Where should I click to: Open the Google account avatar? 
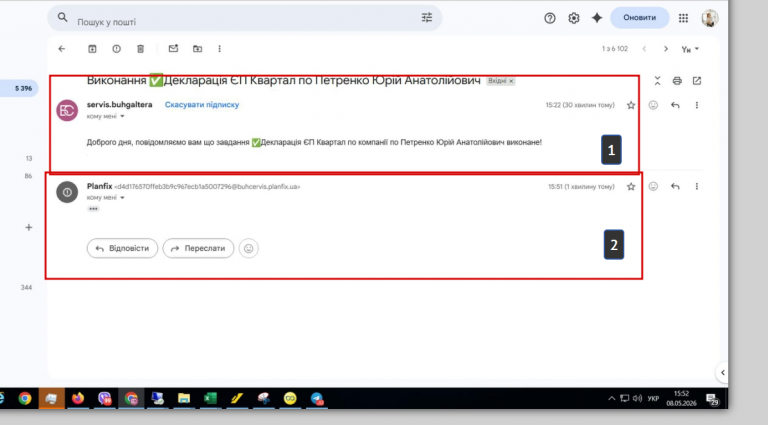710,18
